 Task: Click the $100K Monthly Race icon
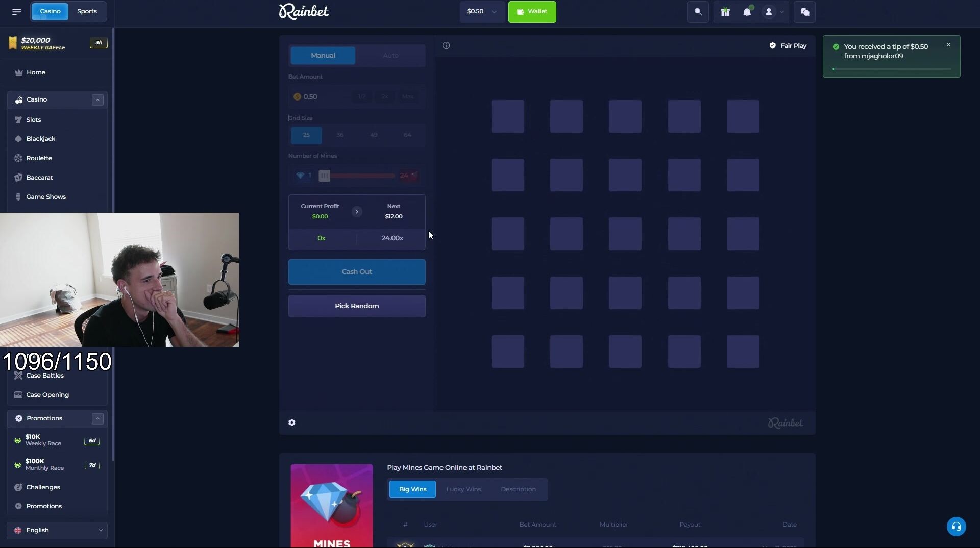(18, 465)
